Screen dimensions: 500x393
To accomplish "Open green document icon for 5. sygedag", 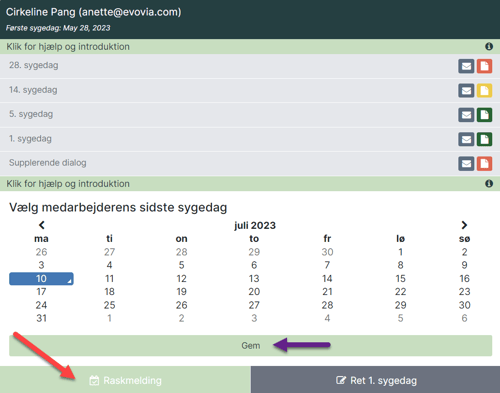I will [484, 115].
